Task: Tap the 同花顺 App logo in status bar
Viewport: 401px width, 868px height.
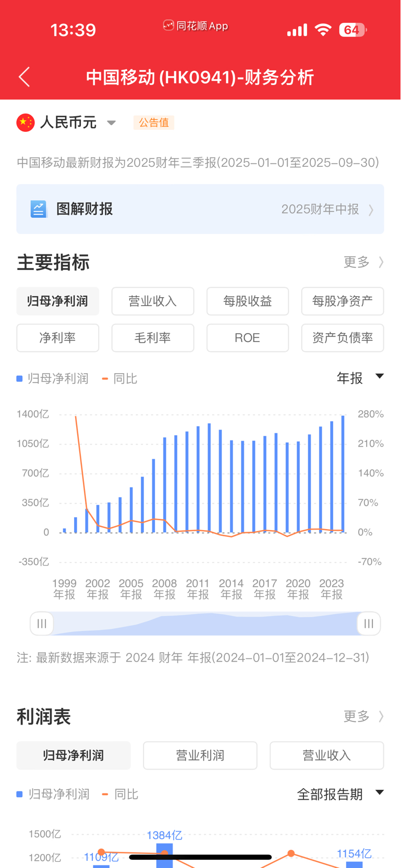Action: pyautogui.click(x=168, y=26)
